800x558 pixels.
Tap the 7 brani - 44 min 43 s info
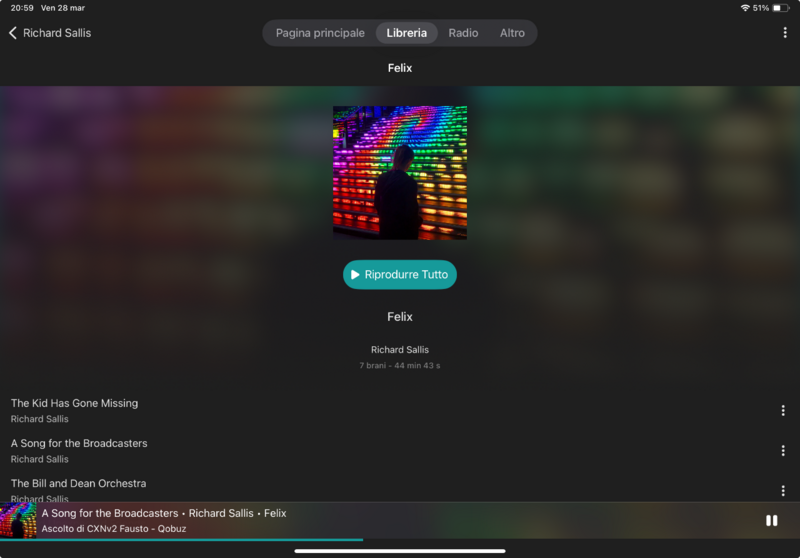(x=399, y=366)
